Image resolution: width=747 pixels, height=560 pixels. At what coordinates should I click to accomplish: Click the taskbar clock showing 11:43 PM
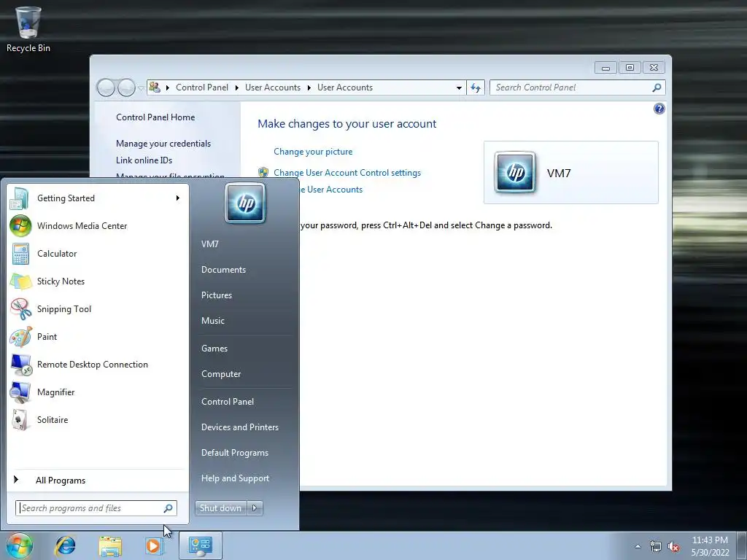(x=710, y=546)
